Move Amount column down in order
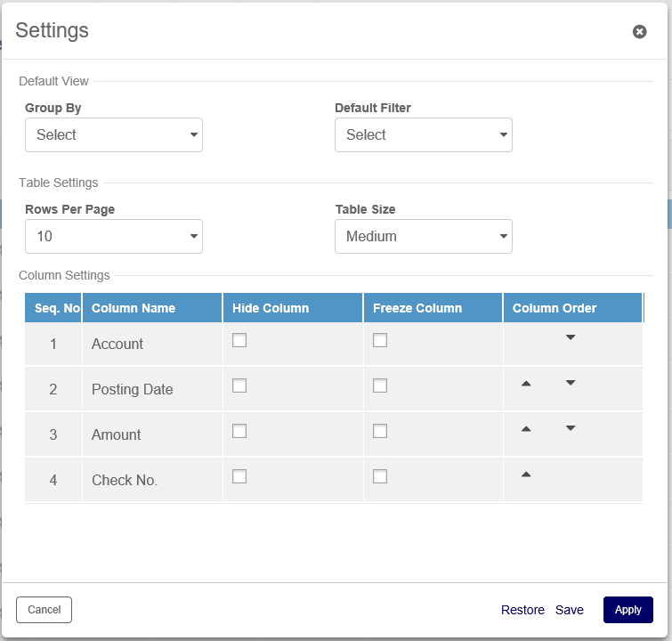 click(x=571, y=428)
